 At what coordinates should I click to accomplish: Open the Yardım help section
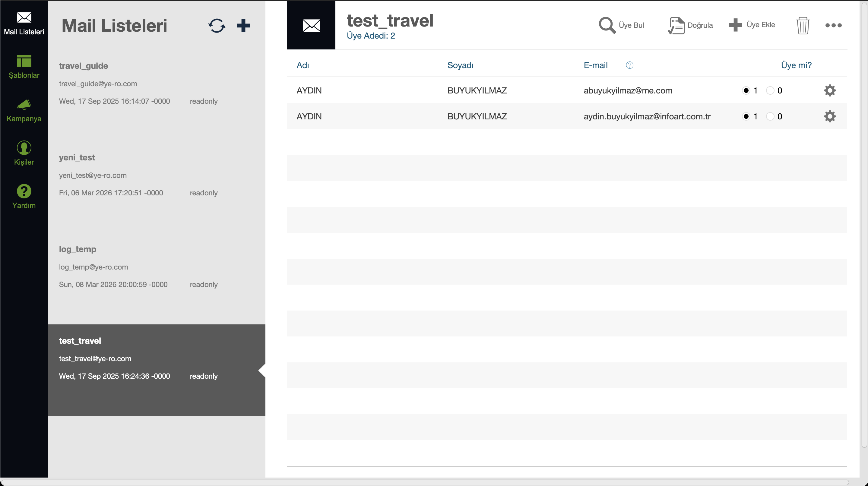click(x=24, y=197)
